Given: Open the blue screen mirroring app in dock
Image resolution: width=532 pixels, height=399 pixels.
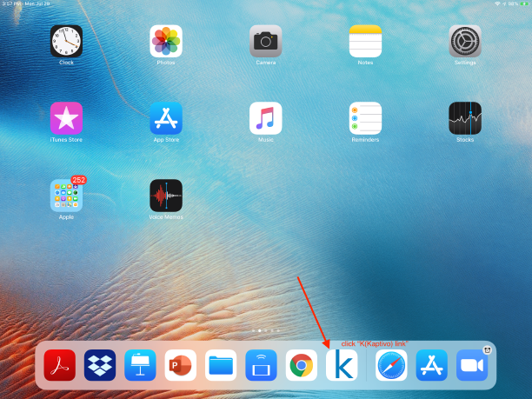Looking at the screenshot, I should coord(262,365).
